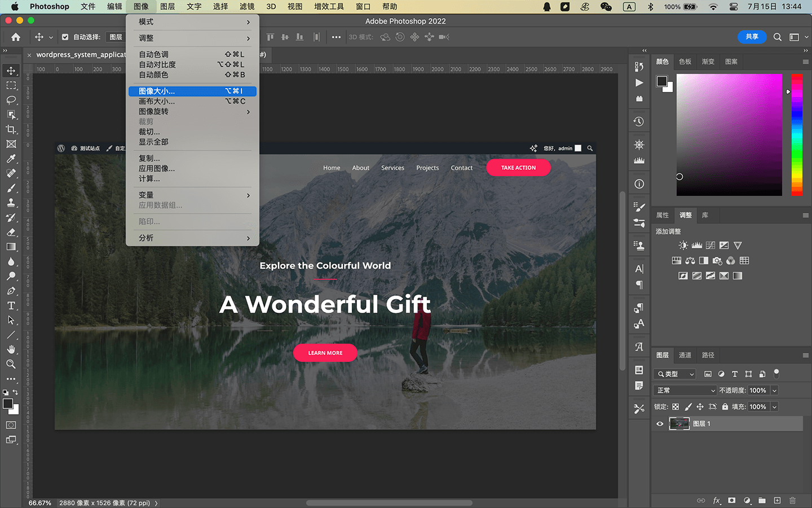Expand the 变量 submenu

(x=192, y=195)
